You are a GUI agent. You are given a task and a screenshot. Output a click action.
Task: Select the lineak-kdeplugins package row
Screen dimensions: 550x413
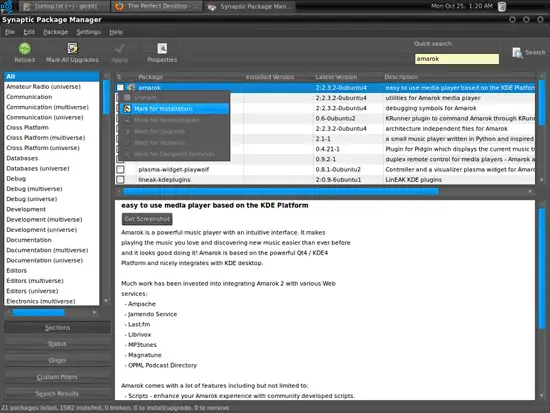tap(325, 180)
